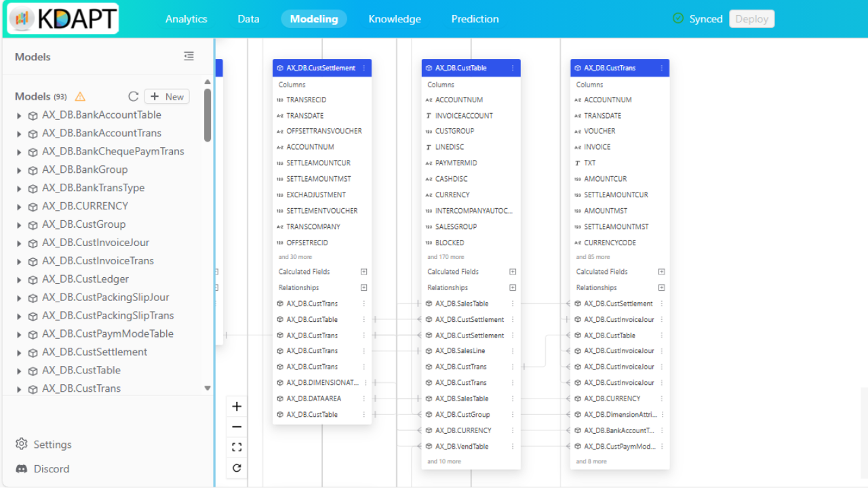Expand the AX_DB.BankTransType tree node
Viewport: 868px width, 488px height.
(19, 188)
